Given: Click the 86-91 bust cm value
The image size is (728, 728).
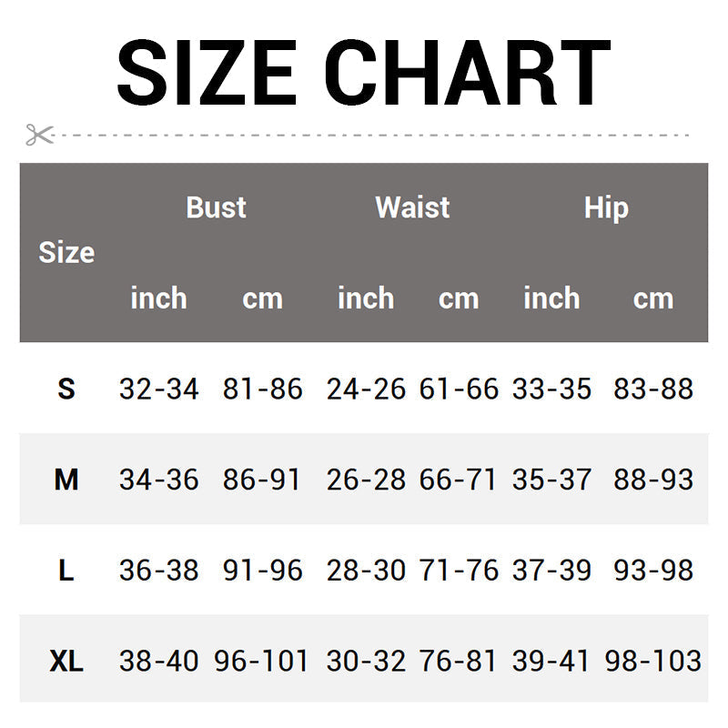Looking at the screenshot, I should pyautogui.click(x=262, y=479).
